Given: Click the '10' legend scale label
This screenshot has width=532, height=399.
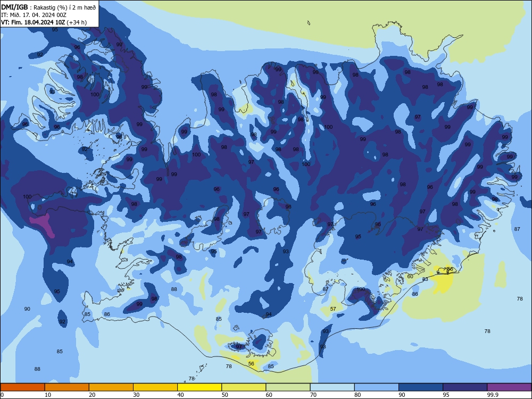Looking at the screenshot, I should tap(48, 395).
